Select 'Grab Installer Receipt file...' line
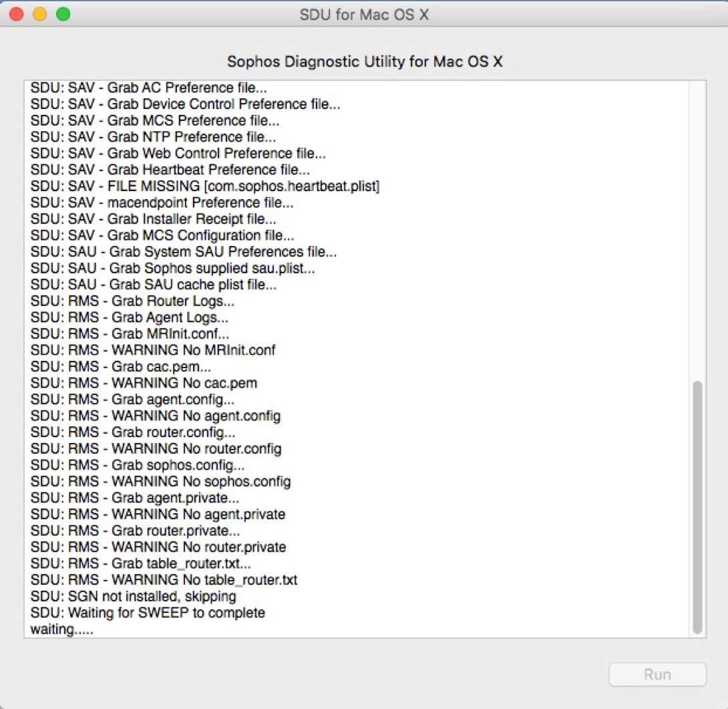This screenshot has height=709, width=728. 153,219
